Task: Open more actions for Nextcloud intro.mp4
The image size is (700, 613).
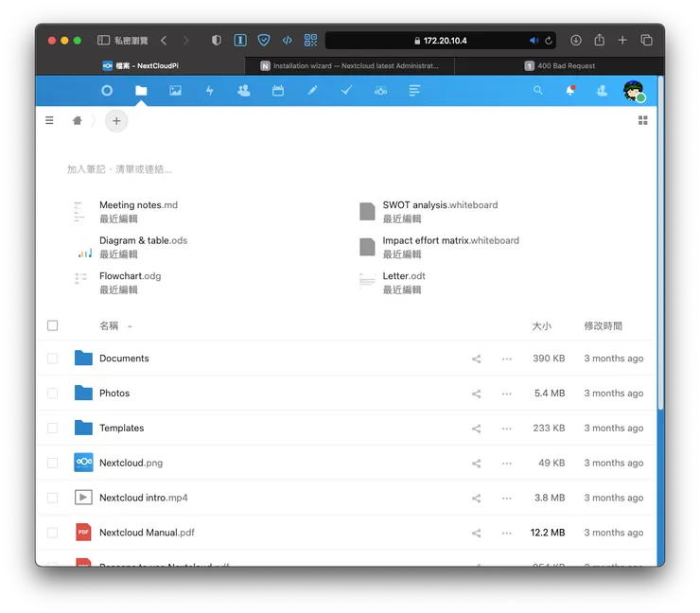Action: [x=507, y=498]
